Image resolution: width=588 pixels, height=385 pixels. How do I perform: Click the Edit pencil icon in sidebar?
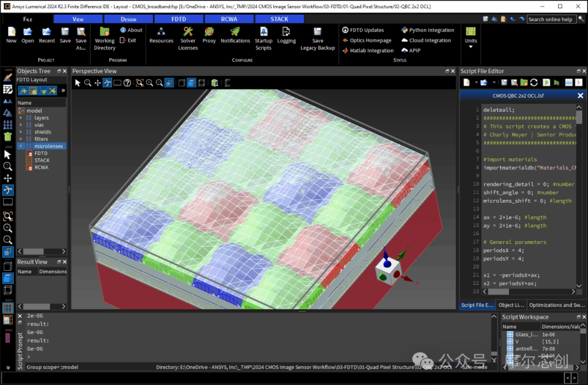pyautogui.click(x=8, y=77)
